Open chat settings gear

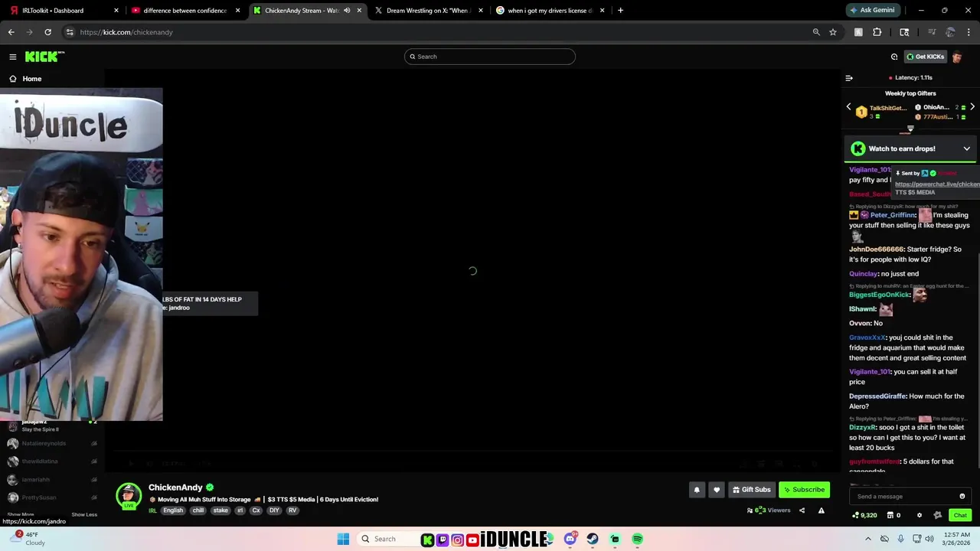click(x=920, y=515)
